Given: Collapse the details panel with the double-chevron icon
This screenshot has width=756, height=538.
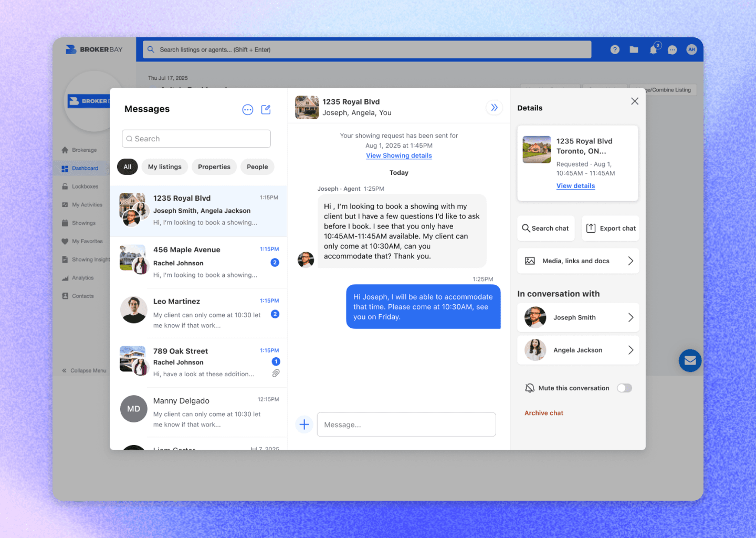Looking at the screenshot, I should (x=494, y=108).
